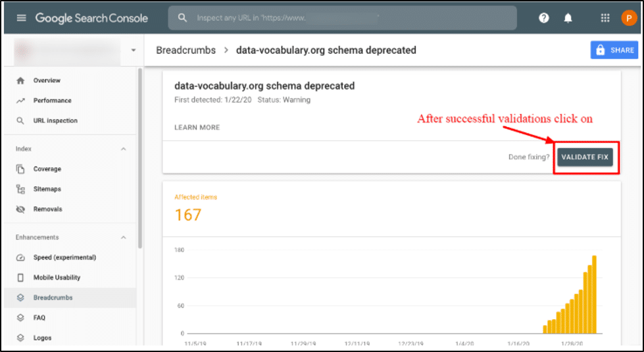Click 'First detected: 1/22/20' text
The width and height of the screenshot is (644, 352).
pos(212,100)
